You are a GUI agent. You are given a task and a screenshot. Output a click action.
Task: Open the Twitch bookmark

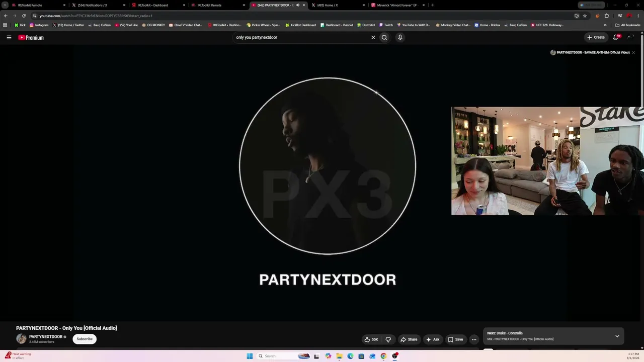386,25
